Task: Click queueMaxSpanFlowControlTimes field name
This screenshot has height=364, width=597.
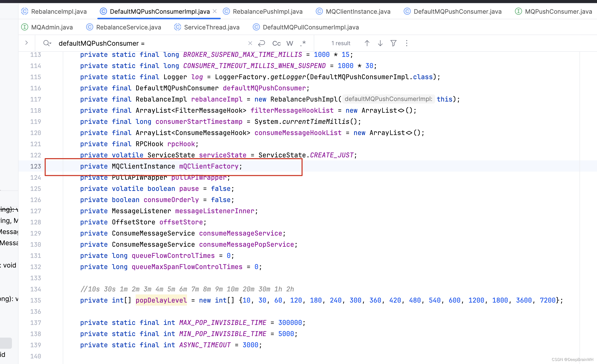Action: 187,267
